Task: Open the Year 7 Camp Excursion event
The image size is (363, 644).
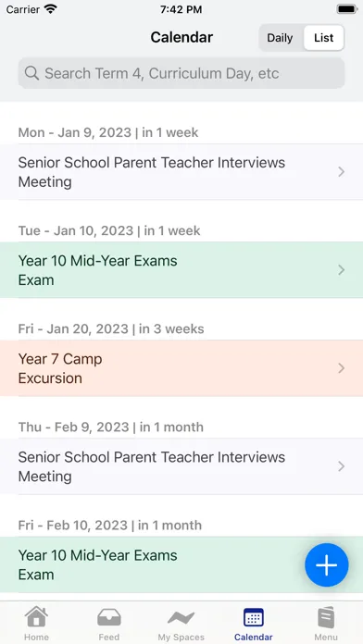Action: pos(181,368)
